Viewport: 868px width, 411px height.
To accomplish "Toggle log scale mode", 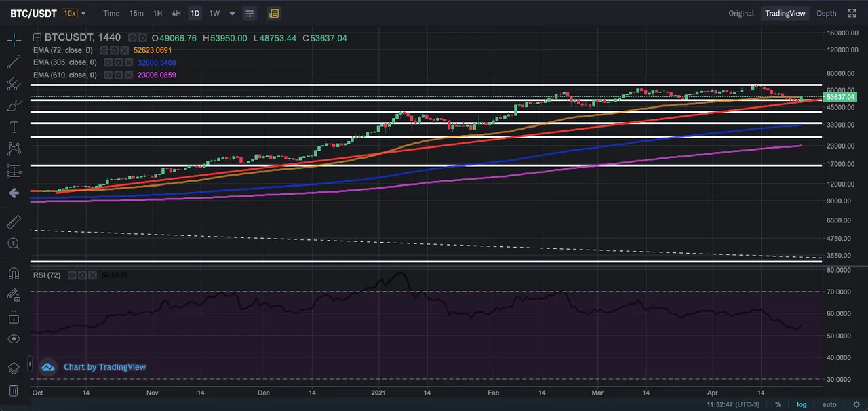I will 802,404.
